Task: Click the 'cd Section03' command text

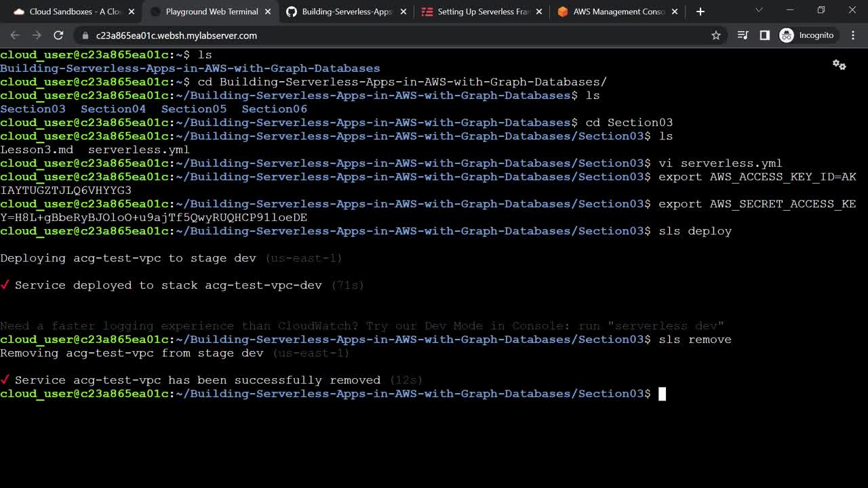Action: 629,123
